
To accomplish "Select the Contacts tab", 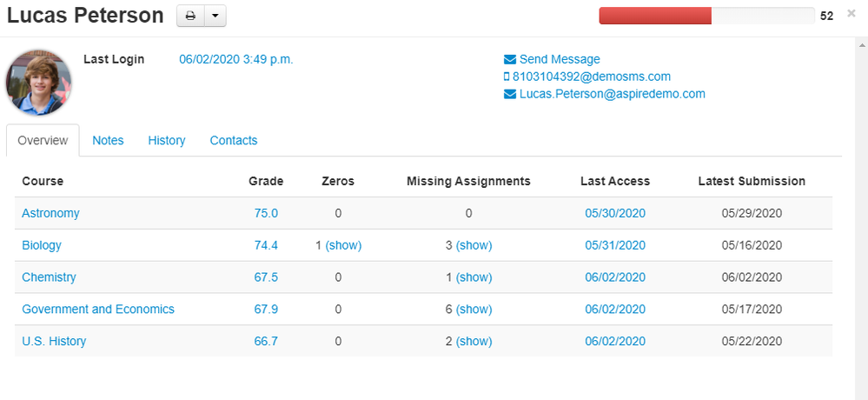I will [x=233, y=140].
